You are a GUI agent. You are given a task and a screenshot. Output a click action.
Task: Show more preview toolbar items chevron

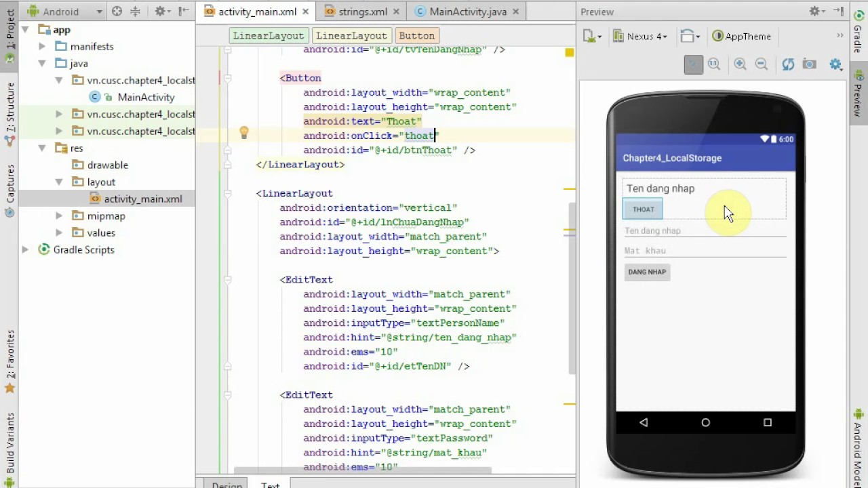click(x=840, y=36)
